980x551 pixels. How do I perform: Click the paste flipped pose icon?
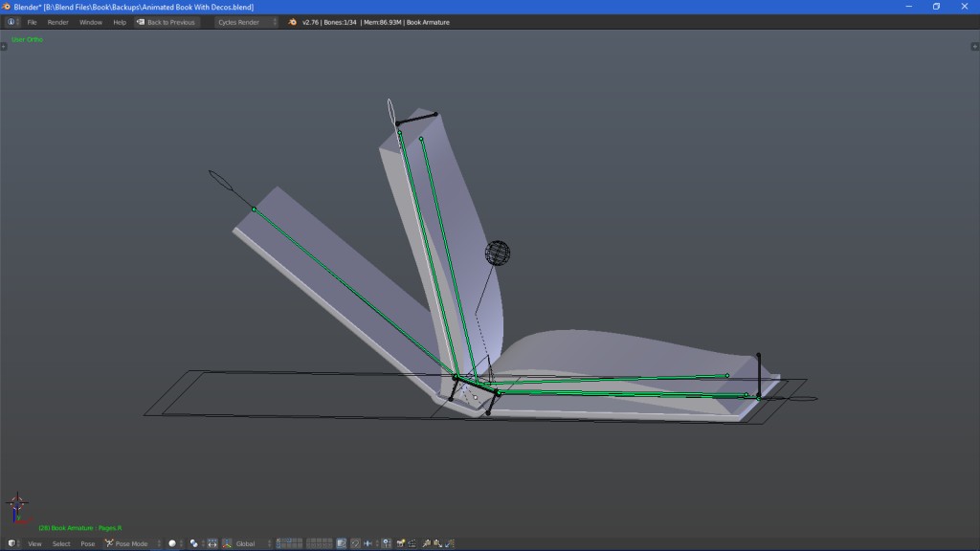pyautogui.click(x=449, y=543)
